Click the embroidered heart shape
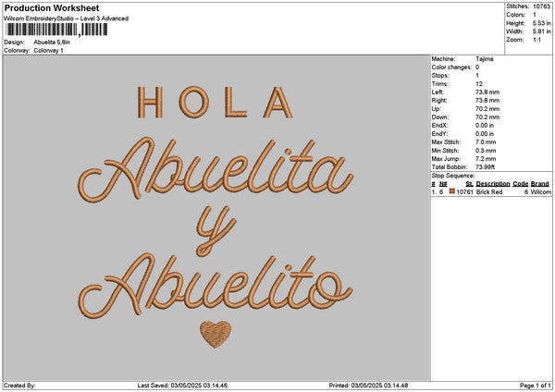This screenshot has width=555, height=392. (x=216, y=334)
